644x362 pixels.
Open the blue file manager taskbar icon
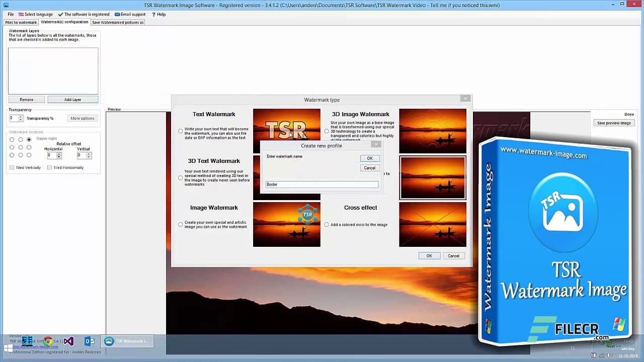(x=27, y=341)
